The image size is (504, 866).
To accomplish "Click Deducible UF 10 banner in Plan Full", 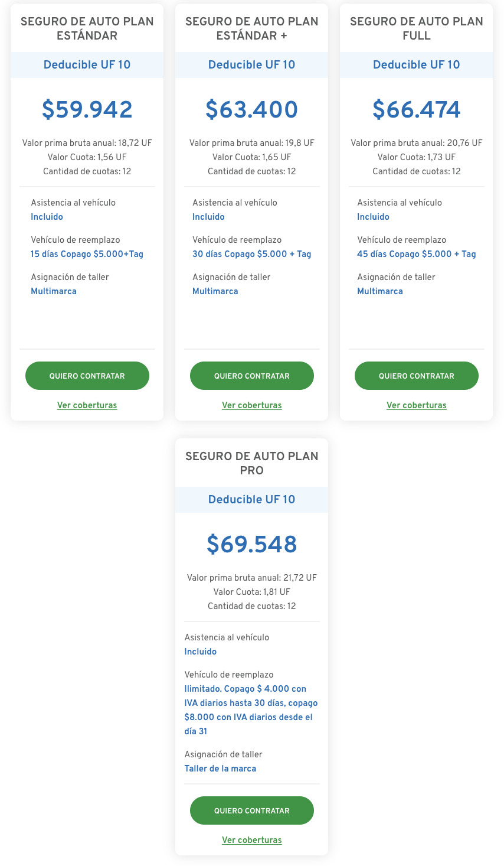I will point(416,65).
